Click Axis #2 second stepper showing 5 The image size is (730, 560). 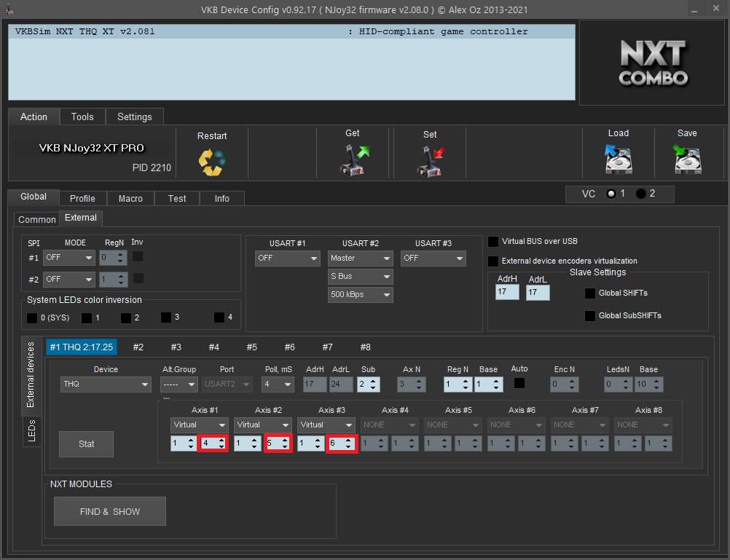pyautogui.click(x=278, y=443)
